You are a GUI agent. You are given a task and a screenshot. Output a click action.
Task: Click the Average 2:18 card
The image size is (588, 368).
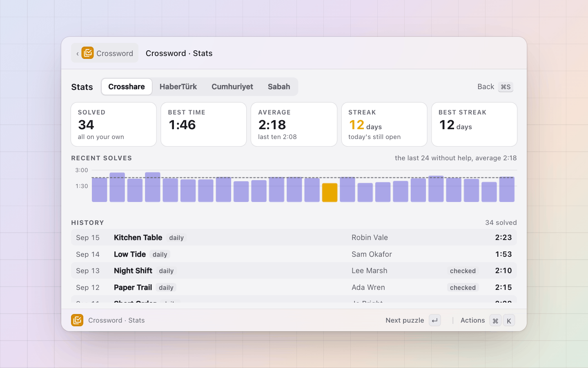(x=294, y=124)
